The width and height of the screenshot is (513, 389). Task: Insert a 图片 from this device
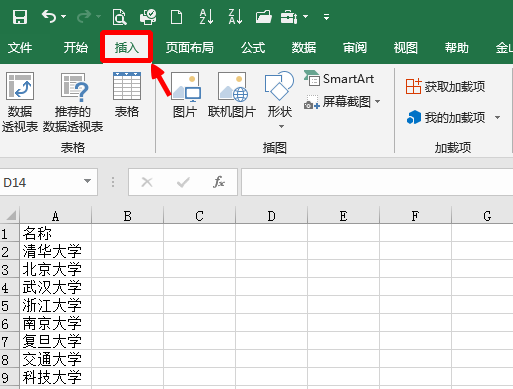[185, 95]
